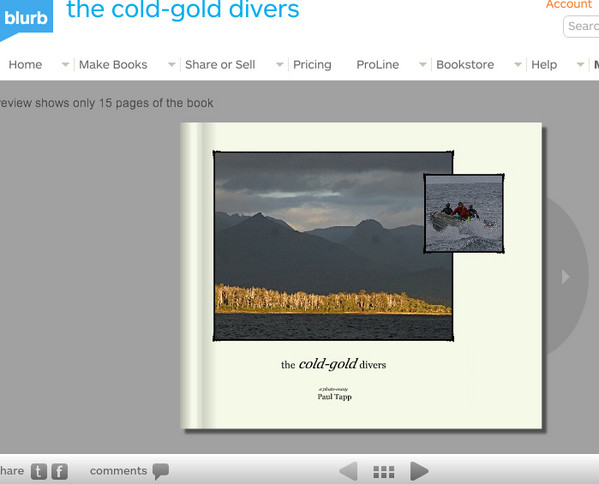Image resolution: width=599 pixels, height=484 pixels.
Task: Focus the Search input field
Action: click(x=581, y=26)
